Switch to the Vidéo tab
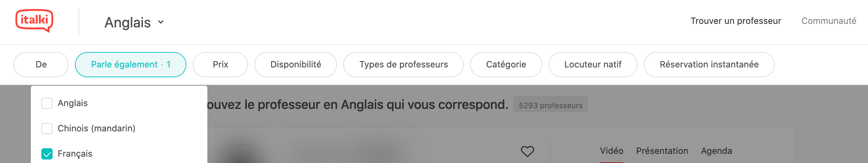868x163 pixels. (612, 151)
